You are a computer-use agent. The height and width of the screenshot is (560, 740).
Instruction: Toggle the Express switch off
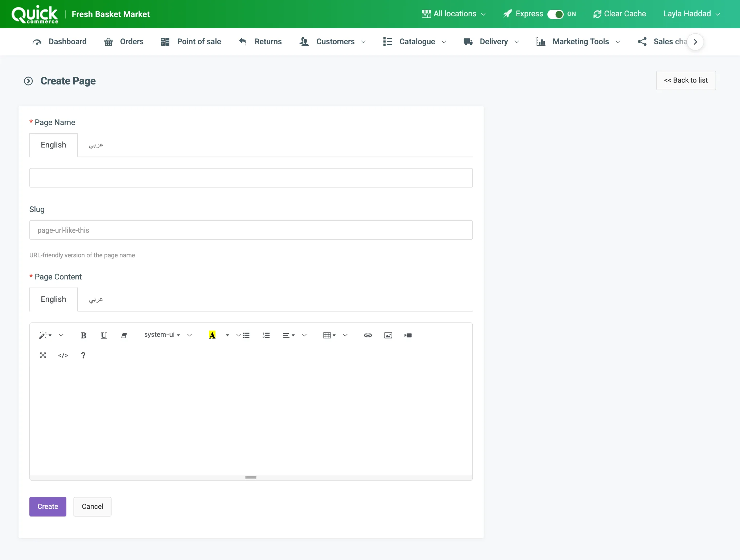(555, 14)
